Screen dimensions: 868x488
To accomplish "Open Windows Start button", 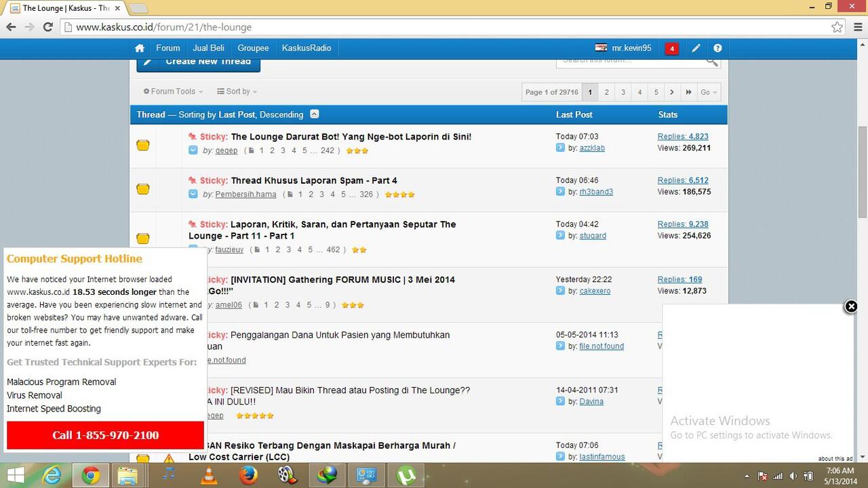I will click(15, 476).
